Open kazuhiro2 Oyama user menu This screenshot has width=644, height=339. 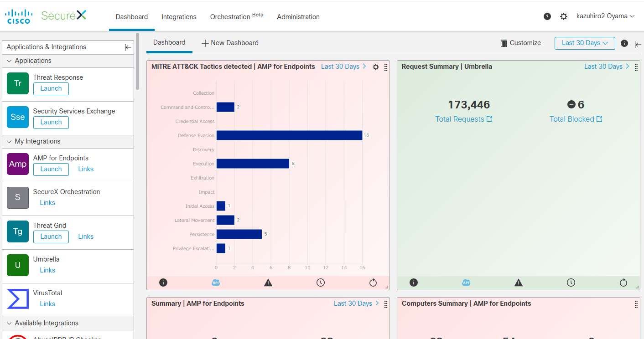point(606,16)
